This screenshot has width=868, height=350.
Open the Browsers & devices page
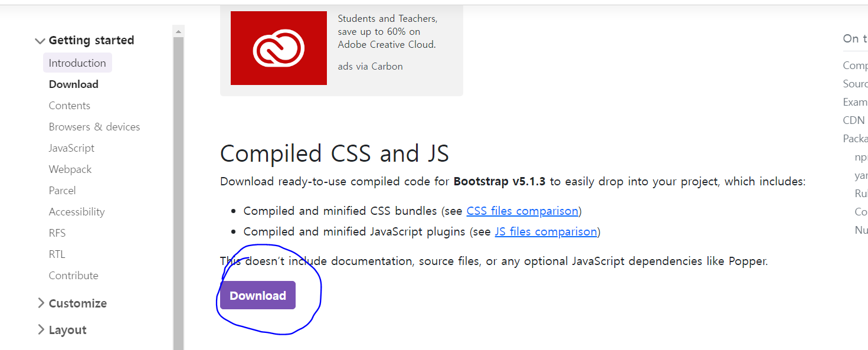pos(94,126)
